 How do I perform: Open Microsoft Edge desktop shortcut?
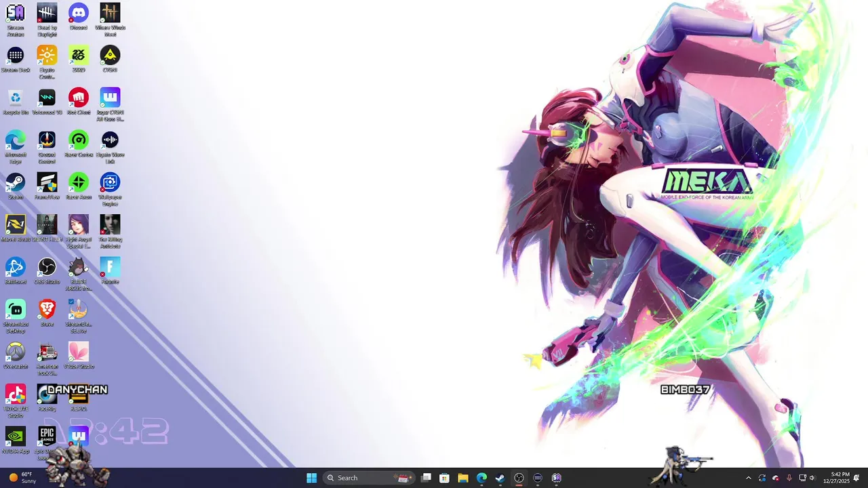tap(15, 146)
